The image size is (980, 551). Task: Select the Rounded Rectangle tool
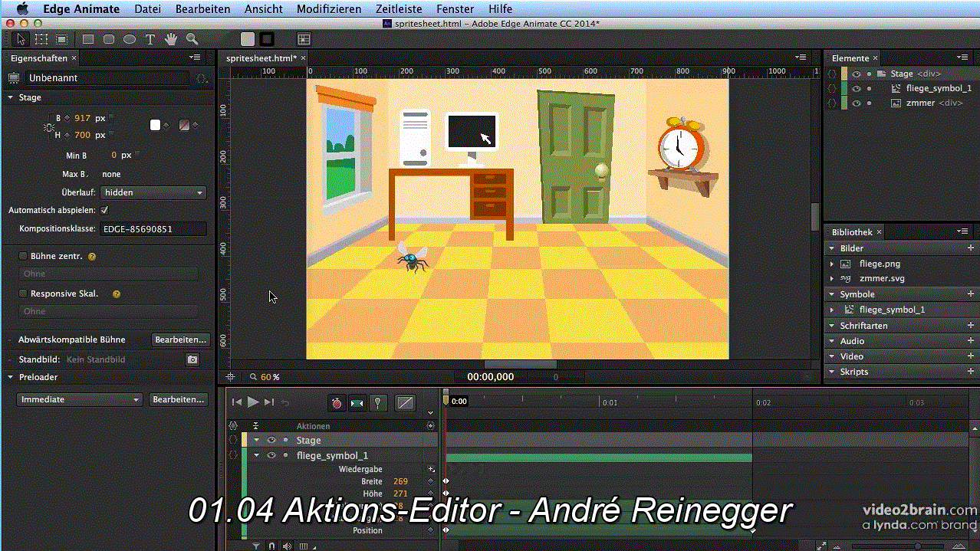pos(109,39)
